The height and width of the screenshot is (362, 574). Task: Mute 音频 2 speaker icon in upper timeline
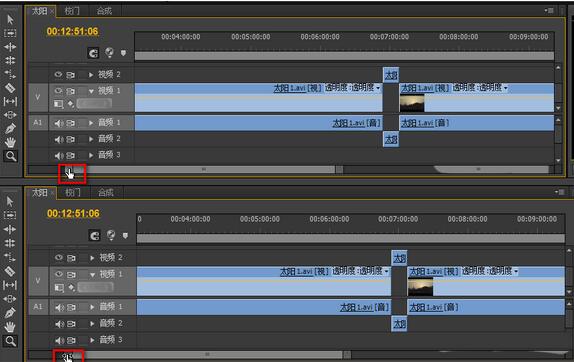(x=59, y=139)
